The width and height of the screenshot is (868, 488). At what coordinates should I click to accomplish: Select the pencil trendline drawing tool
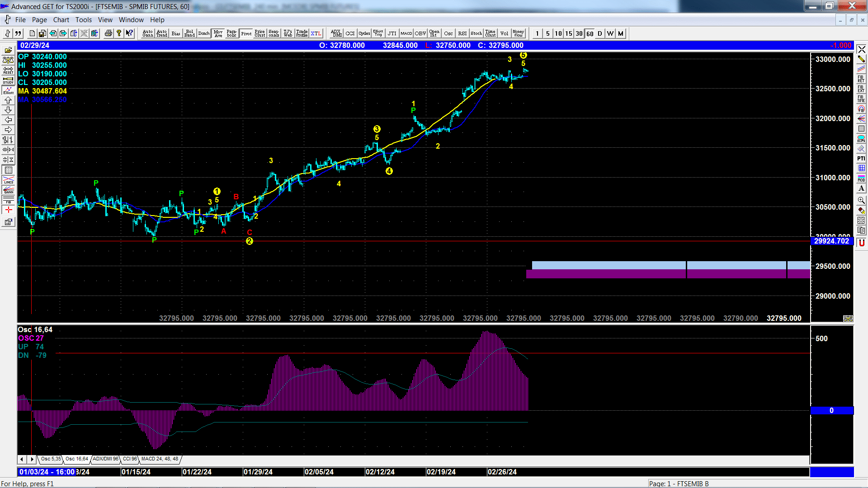[861, 59]
